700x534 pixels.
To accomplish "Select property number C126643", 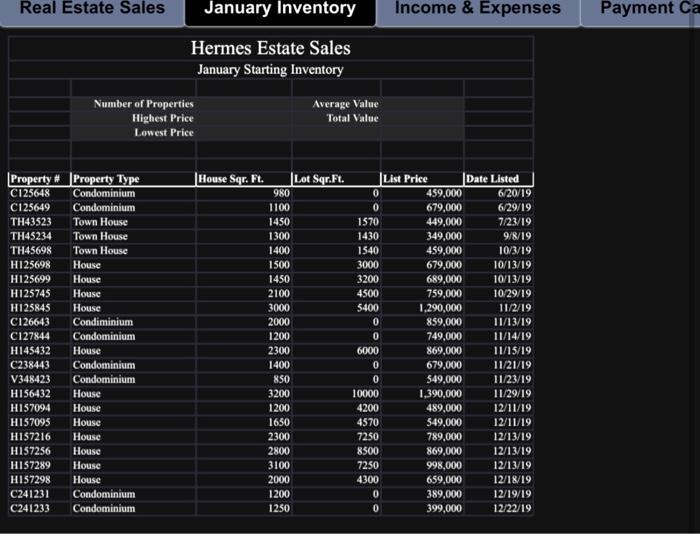I will 39,322.
